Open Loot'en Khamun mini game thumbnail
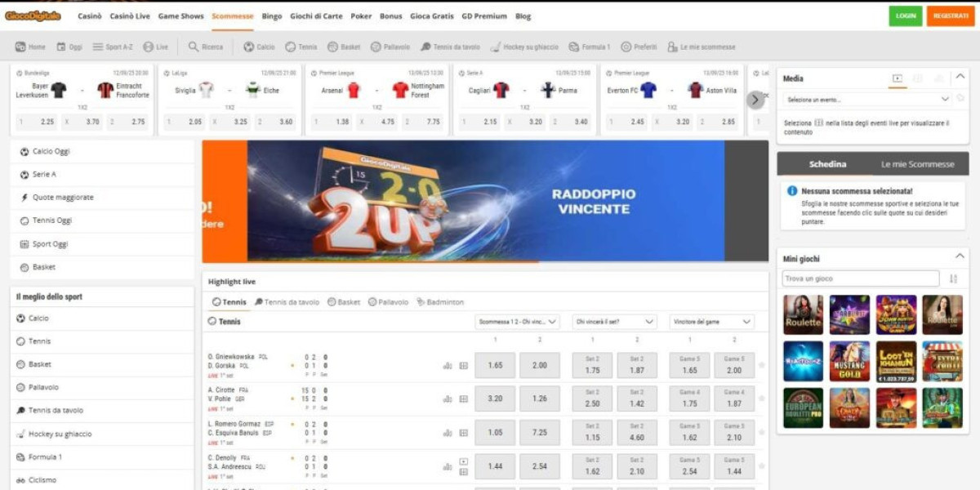This screenshot has height=490, width=980. (x=897, y=362)
